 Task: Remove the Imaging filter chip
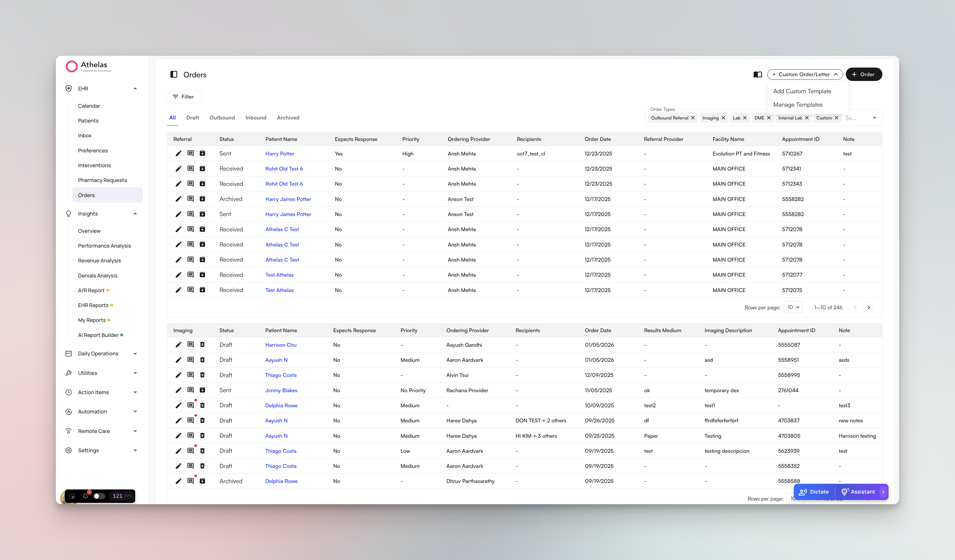(723, 118)
